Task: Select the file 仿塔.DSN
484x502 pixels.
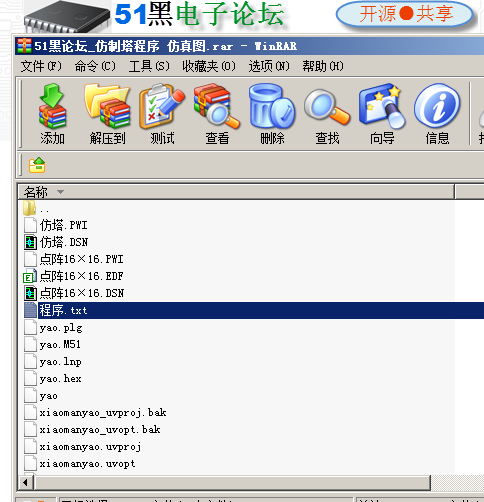Action: tap(64, 242)
